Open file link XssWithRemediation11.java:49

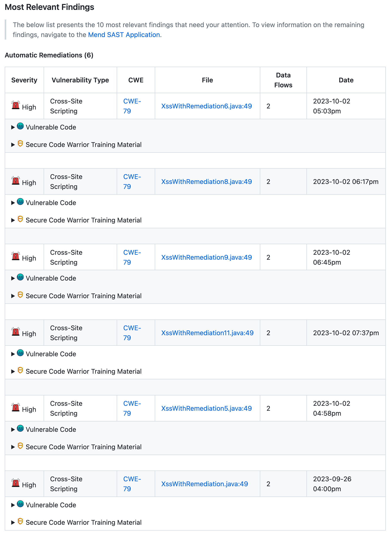[x=207, y=333]
